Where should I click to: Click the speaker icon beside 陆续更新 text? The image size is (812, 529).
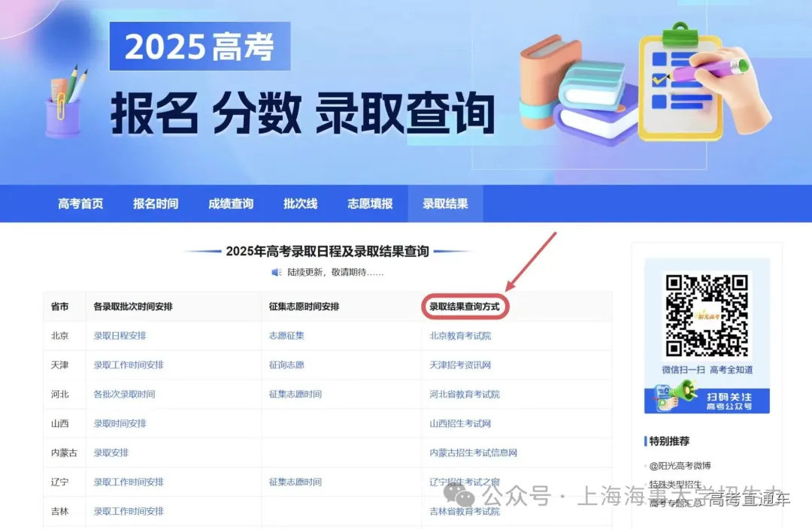pyautogui.click(x=277, y=272)
